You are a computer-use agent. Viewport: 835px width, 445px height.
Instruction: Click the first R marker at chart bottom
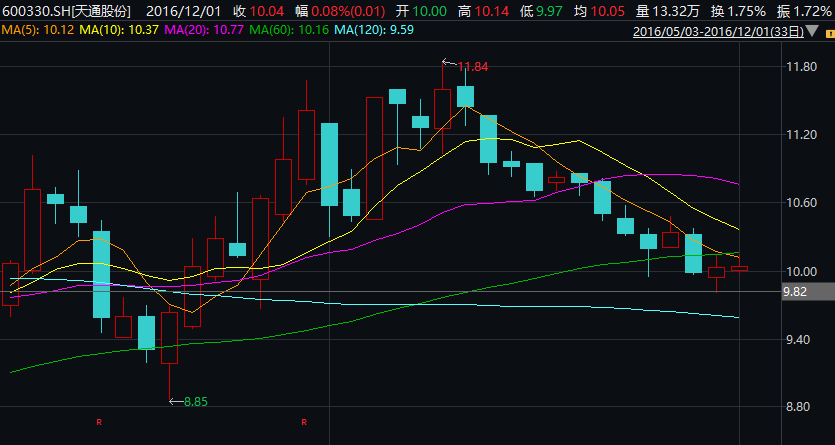(99, 423)
